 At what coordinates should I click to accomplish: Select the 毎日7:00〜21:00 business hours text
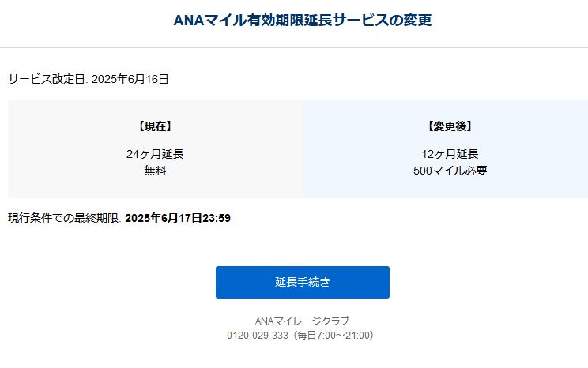click(334, 335)
